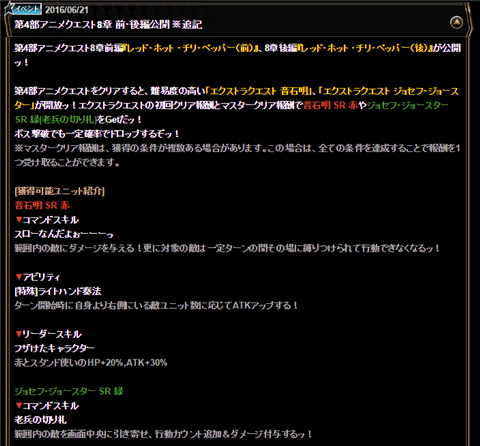This screenshot has width=480, height=446.
Task: Click the note starting ※マスタークリア報酬は
Action: [x=237, y=155]
